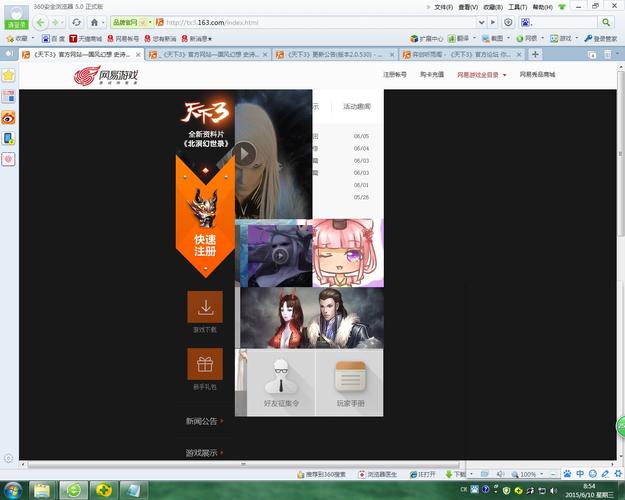Click the orange 新手礼包 gift icon
Image resolution: width=625 pixels, height=500 pixels.
click(205, 364)
